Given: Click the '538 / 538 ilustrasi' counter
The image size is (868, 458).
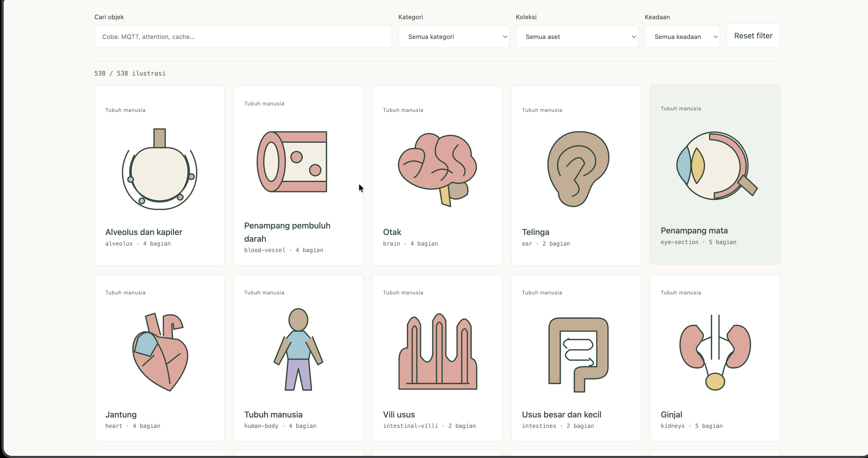Looking at the screenshot, I should 130,73.
